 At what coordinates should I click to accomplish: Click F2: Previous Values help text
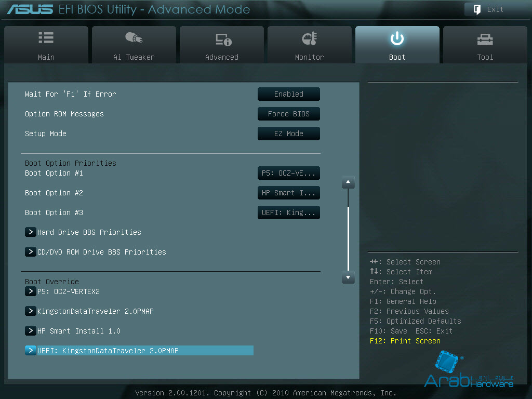point(409,311)
